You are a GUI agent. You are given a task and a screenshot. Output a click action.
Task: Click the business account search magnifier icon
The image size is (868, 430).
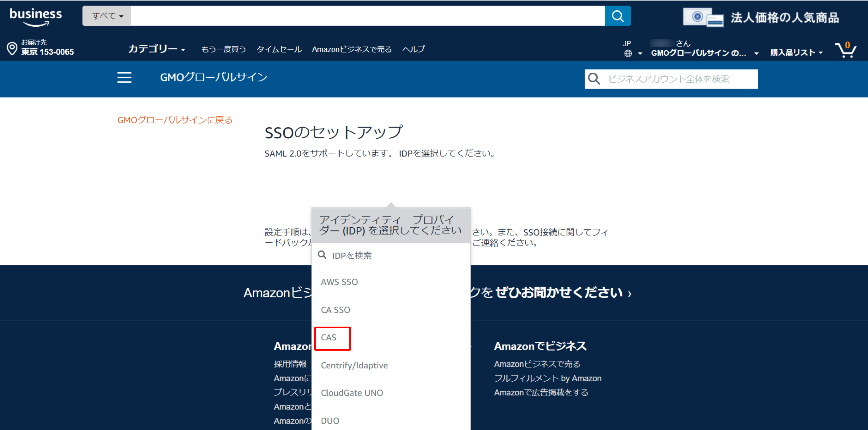tap(594, 79)
